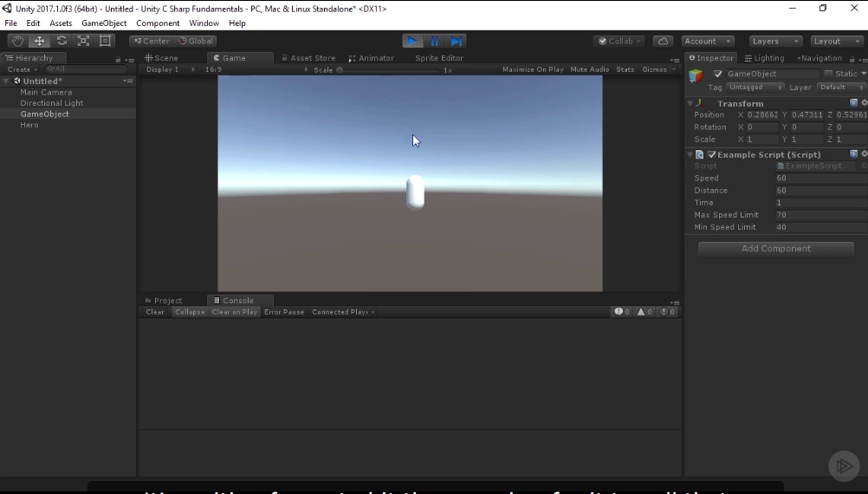Viewport: 868px width, 494px height.
Task: Open the Assets menu
Action: point(61,23)
